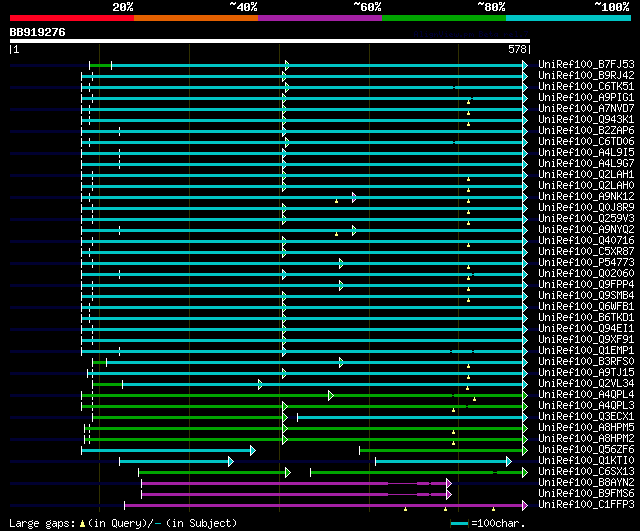
Task: Click the UniRef100_B8AYN2 label
Action: tap(586, 483)
